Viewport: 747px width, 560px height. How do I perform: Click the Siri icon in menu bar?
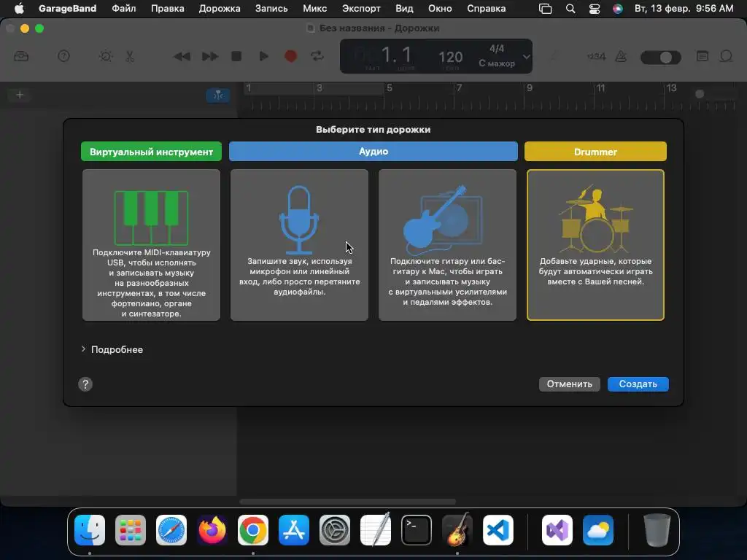617,9
